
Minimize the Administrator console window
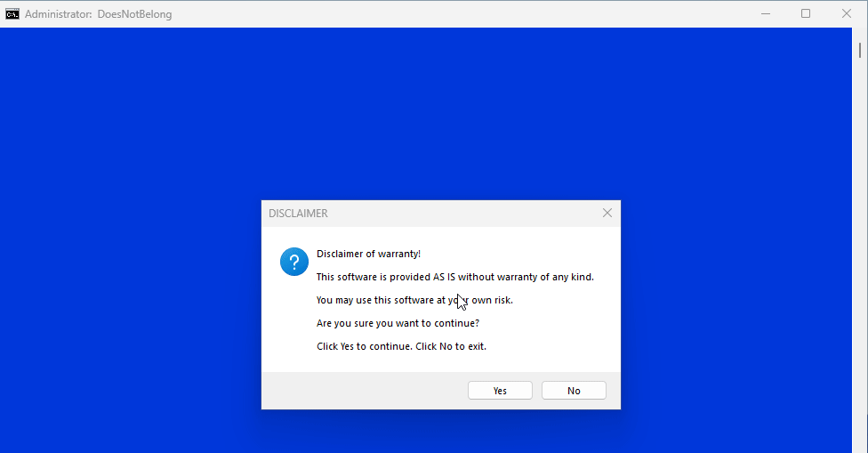(766, 14)
